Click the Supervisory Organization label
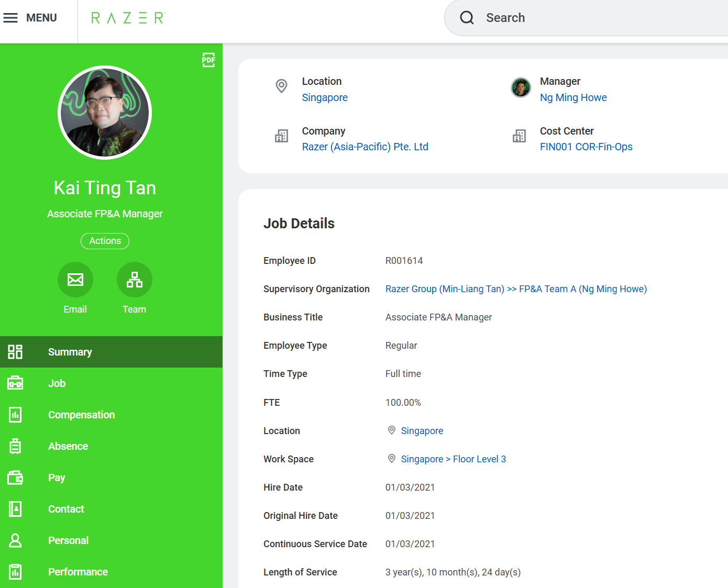Image resolution: width=728 pixels, height=588 pixels. click(x=316, y=289)
